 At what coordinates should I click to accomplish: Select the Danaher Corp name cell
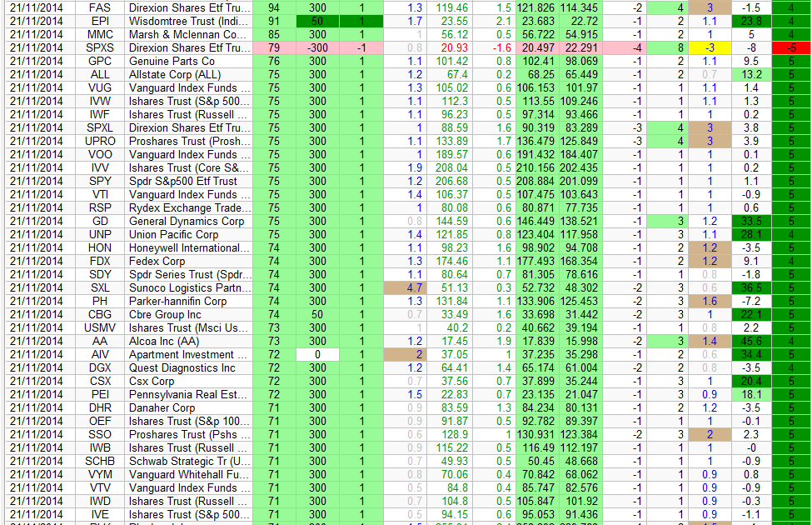coord(190,407)
